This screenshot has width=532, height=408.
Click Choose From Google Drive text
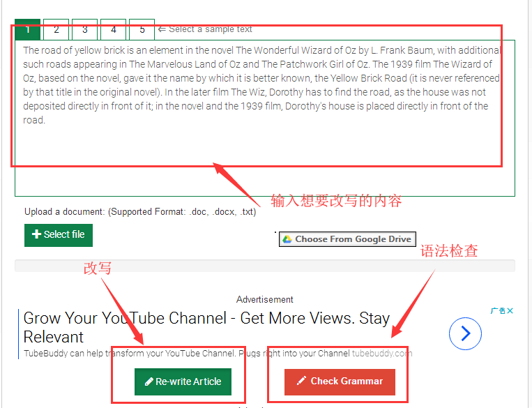(x=353, y=239)
